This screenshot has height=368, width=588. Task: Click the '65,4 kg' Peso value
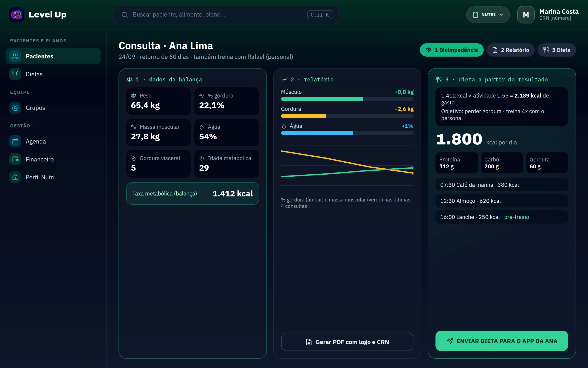[x=145, y=105]
